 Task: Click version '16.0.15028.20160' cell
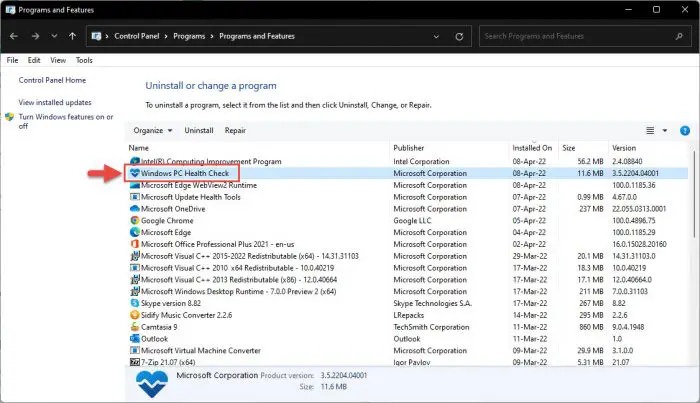[639, 244]
